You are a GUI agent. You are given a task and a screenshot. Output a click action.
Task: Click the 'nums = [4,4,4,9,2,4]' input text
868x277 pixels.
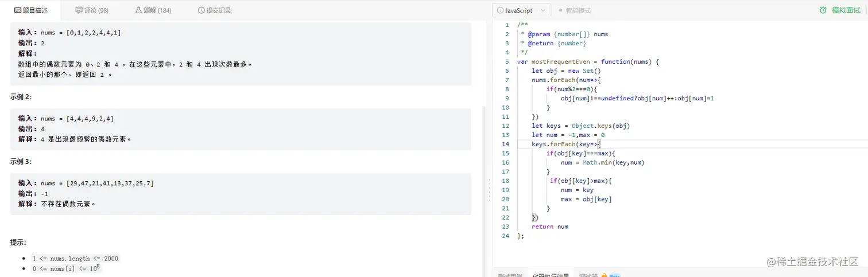[x=77, y=119]
